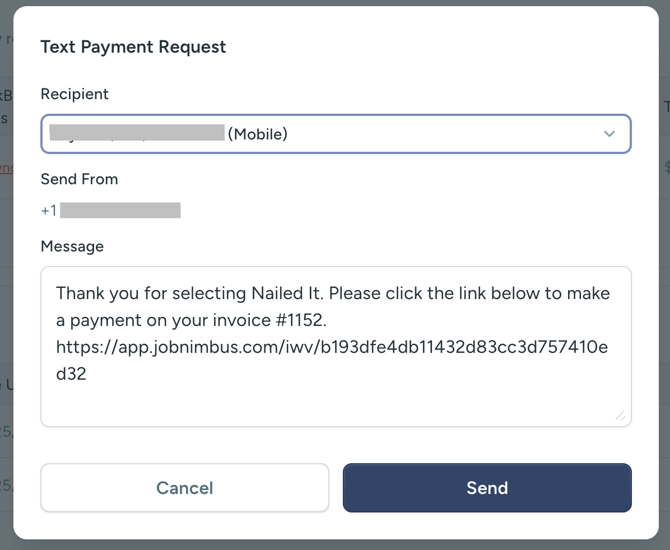Image resolution: width=670 pixels, height=550 pixels.
Task: Cancel the text payment request
Action: click(184, 488)
